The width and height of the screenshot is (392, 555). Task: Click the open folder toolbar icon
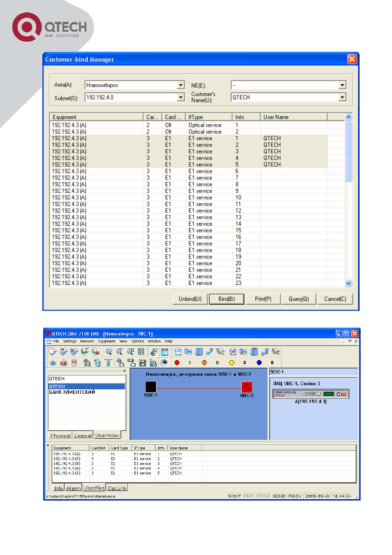[x=63, y=351]
